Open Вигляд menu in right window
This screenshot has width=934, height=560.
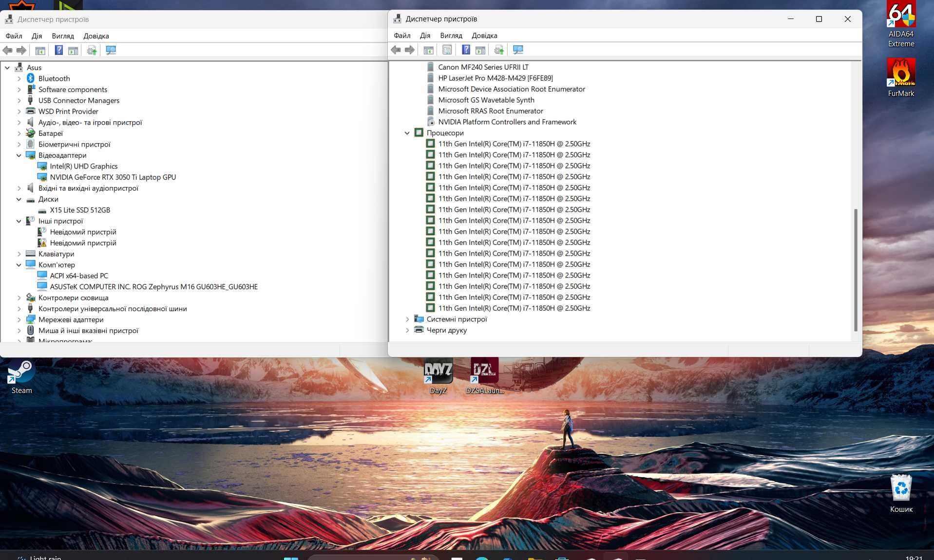451,36
